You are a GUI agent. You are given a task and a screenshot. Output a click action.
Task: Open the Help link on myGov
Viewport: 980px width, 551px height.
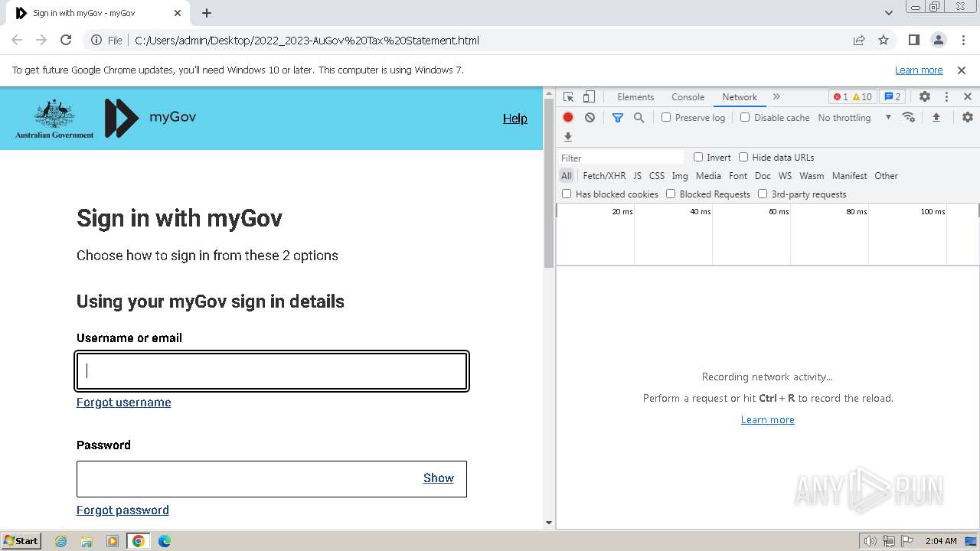pos(515,119)
